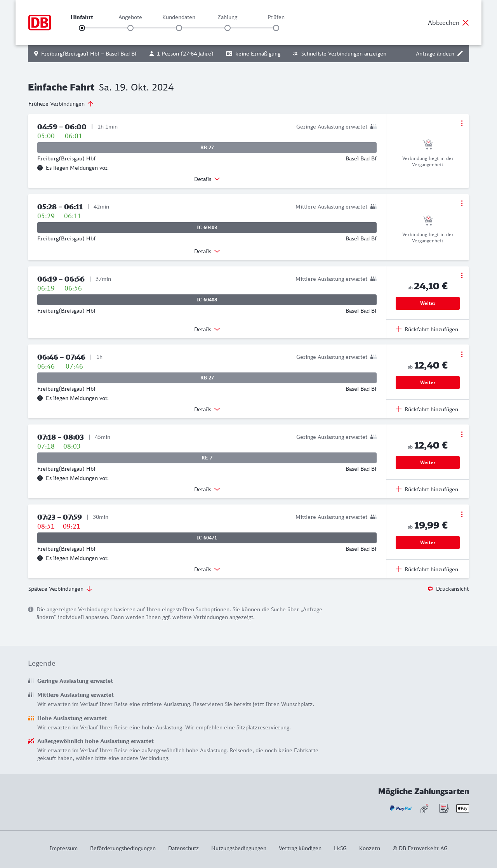The height and width of the screenshot is (868, 497).
Task: Expand Details for the IC 60408 connection
Action: pos(207,329)
